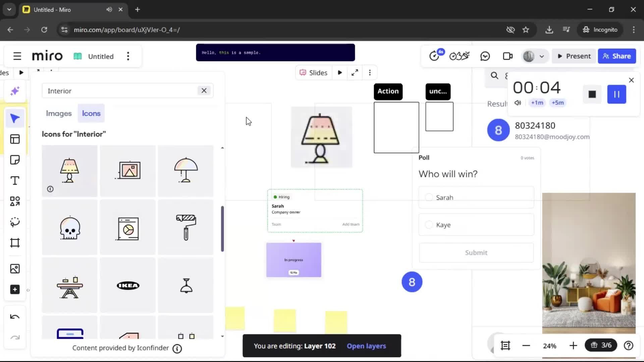This screenshot has height=362, width=644.
Task: Add five minutes to timer
Action: (557, 103)
